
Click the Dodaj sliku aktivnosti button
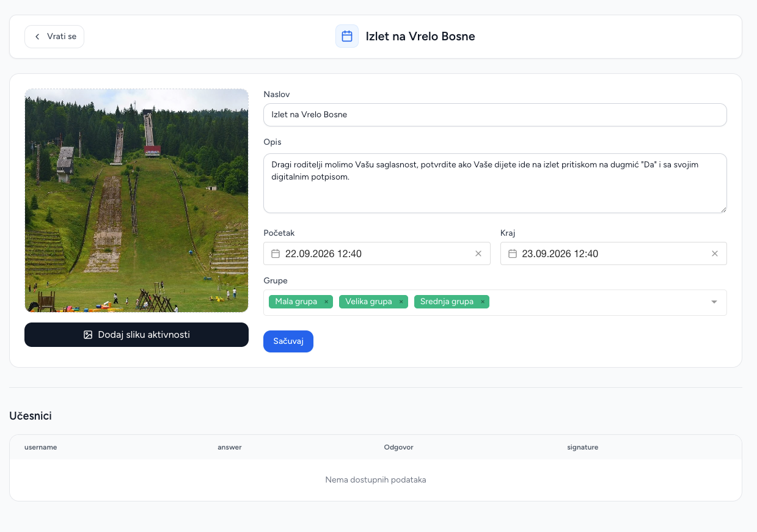click(x=136, y=335)
